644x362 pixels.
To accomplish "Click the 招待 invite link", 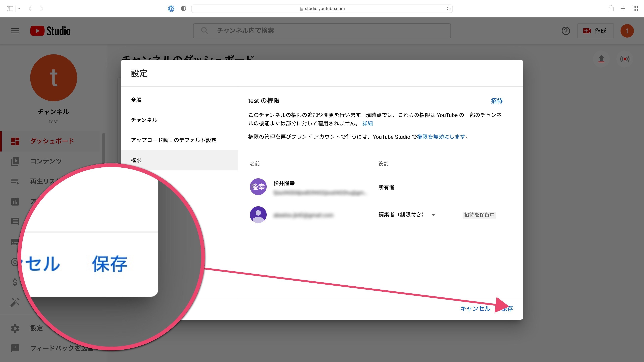I will click(x=497, y=101).
